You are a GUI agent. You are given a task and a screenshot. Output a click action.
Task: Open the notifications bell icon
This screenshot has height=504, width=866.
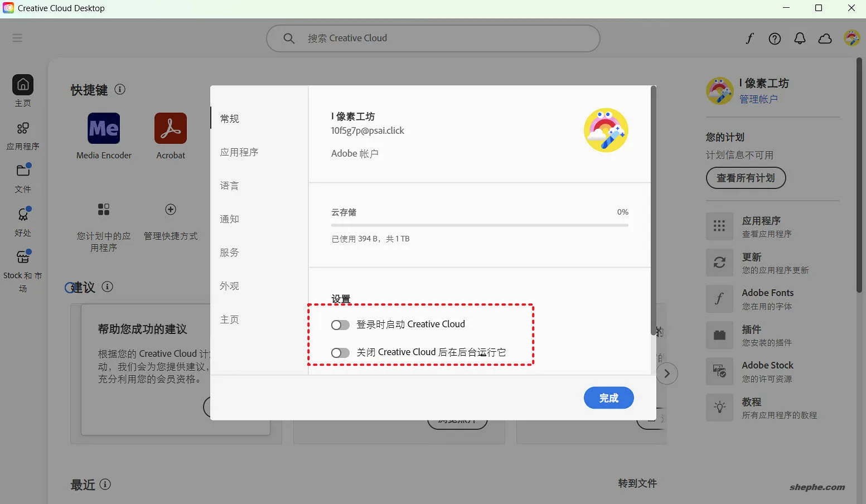(x=800, y=38)
